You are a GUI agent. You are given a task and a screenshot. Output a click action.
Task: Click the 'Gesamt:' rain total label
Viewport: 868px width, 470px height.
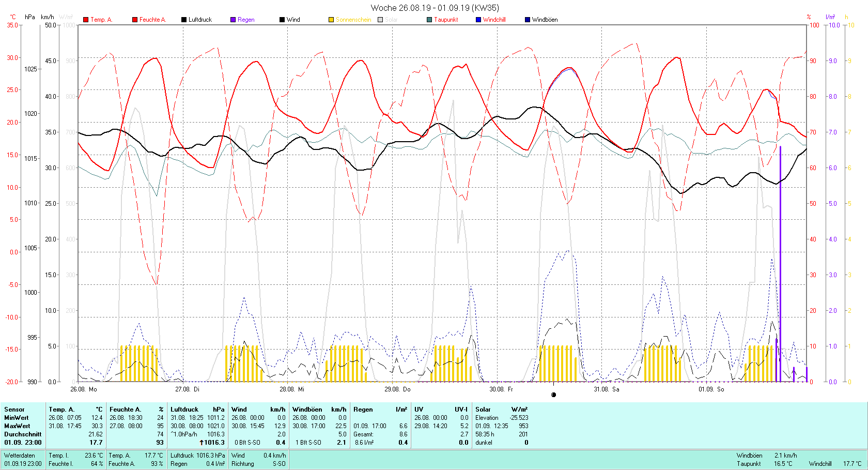(x=363, y=434)
